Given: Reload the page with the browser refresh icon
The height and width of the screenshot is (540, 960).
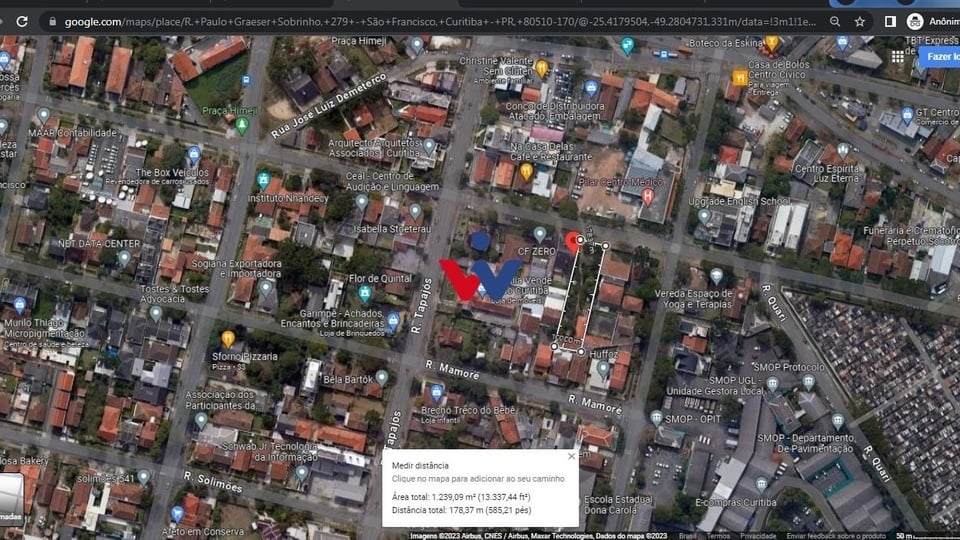Looking at the screenshot, I should click(22, 21).
